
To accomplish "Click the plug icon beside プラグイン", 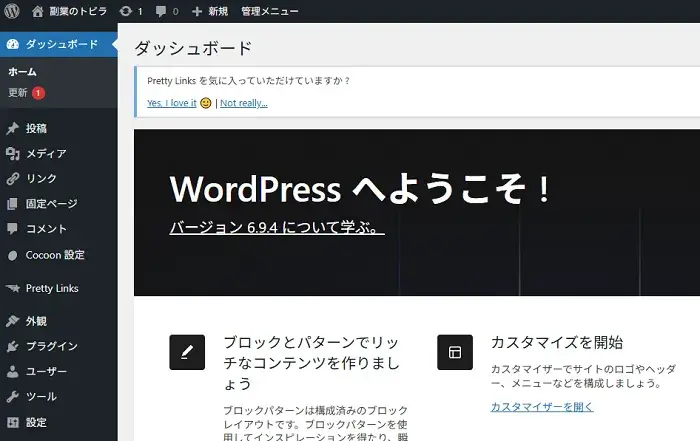I will pos(12,346).
